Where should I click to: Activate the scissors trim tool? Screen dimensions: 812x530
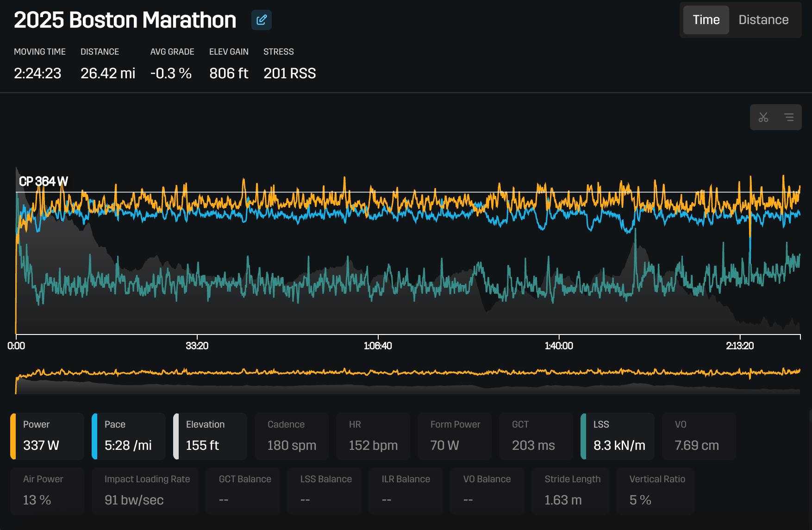(x=763, y=117)
